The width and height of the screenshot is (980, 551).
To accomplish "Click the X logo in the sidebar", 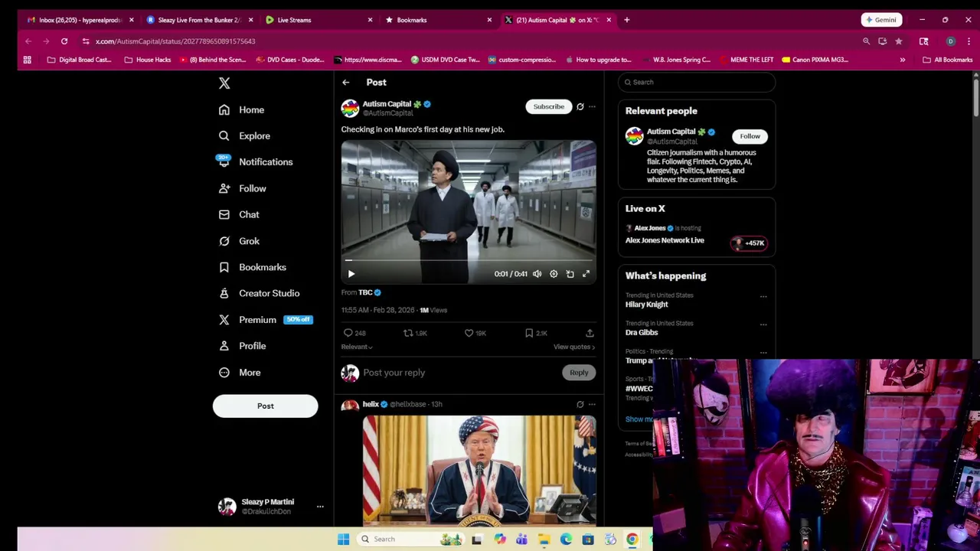I will click(x=224, y=83).
